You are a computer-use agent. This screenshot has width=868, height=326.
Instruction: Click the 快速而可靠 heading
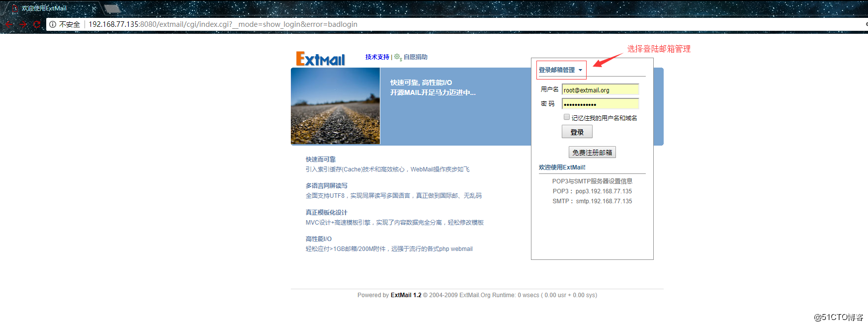point(321,160)
